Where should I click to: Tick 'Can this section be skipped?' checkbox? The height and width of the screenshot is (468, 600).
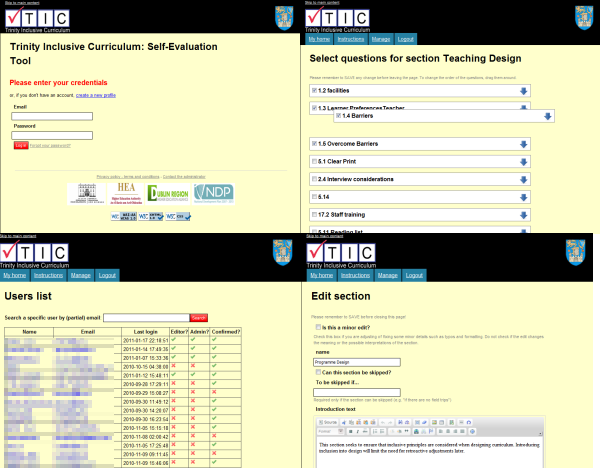coord(318,372)
